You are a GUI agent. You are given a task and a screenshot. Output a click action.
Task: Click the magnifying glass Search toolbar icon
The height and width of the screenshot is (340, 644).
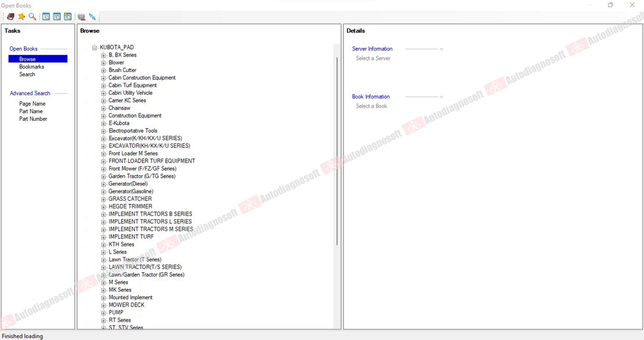(32, 17)
